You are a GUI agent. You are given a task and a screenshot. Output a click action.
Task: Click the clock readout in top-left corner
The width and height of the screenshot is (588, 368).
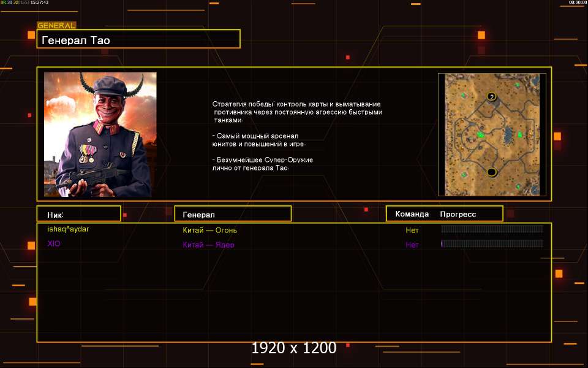pyautogui.click(x=37, y=2)
